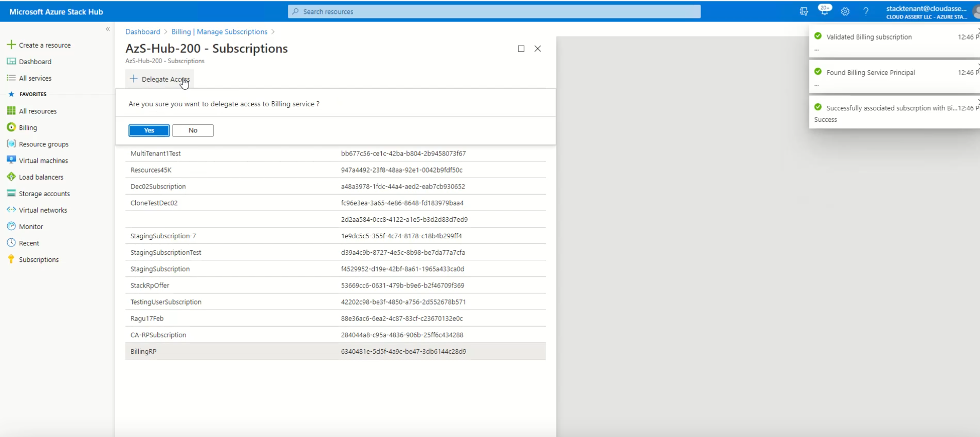Click the Microsoft Azure Stack Hub title
Viewport: 980px width, 437px height.
click(x=56, y=11)
